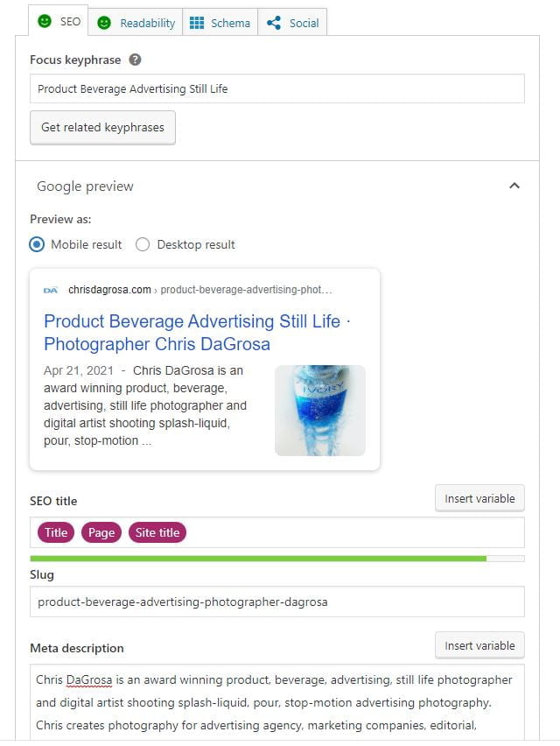Click the focus keyphrase help question icon
This screenshot has height=746, width=560.
136,60
